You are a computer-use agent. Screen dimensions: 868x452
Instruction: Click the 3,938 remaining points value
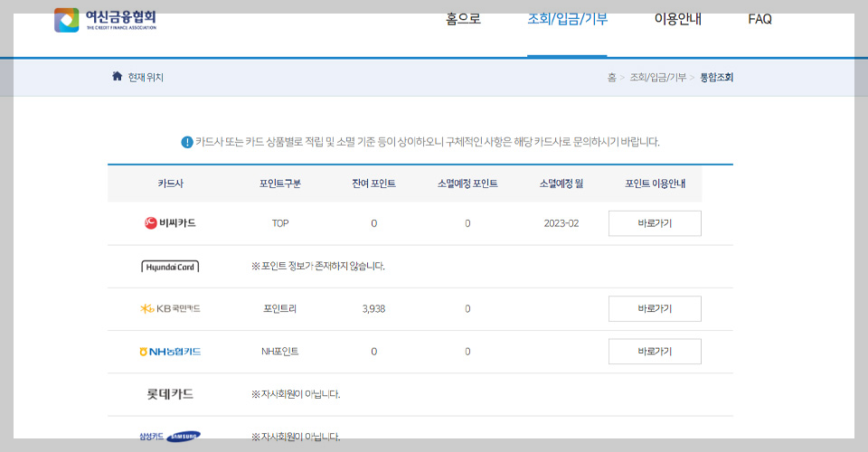click(x=373, y=308)
